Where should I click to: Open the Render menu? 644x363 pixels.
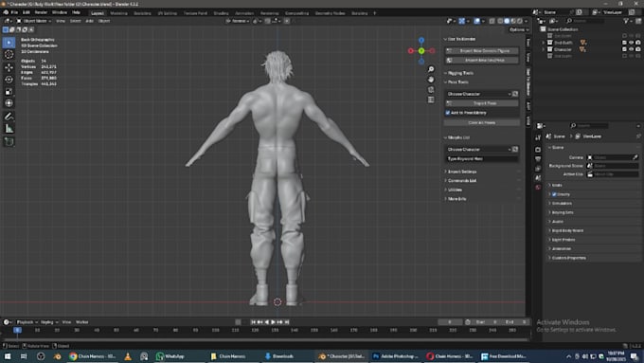point(41,12)
